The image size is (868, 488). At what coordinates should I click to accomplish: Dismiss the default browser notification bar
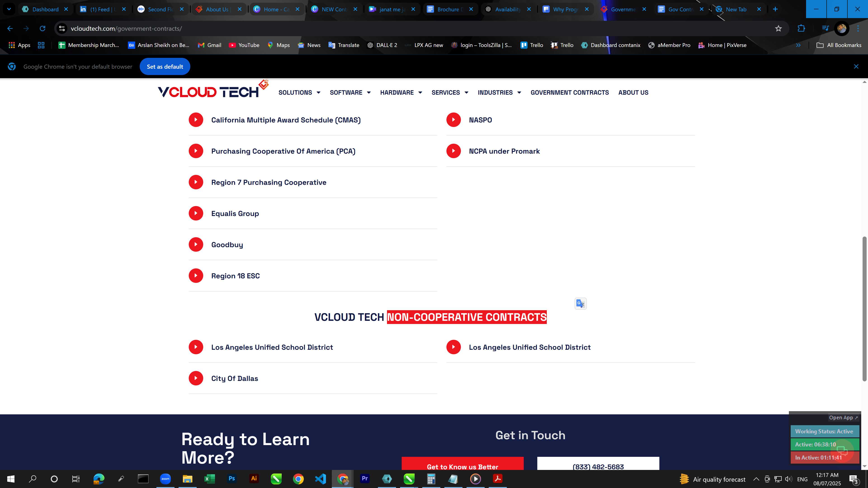pyautogui.click(x=856, y=67)
